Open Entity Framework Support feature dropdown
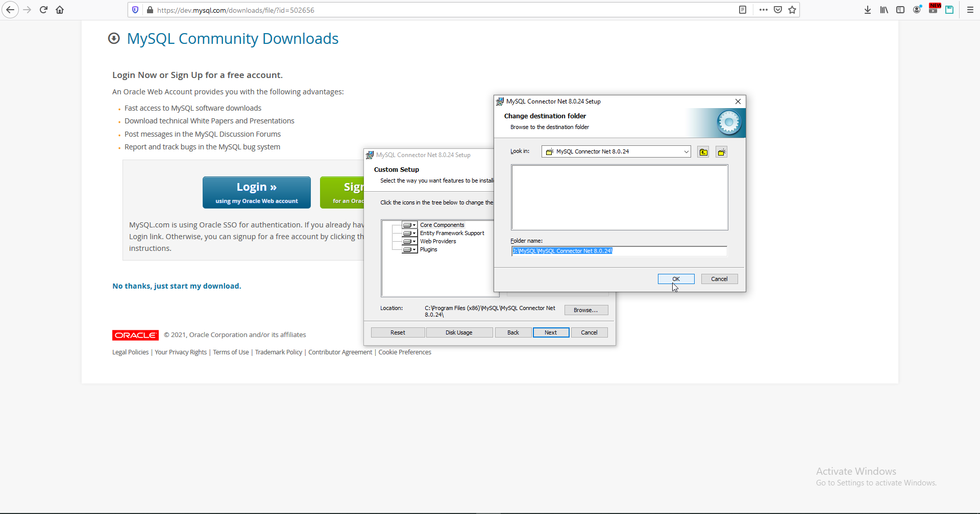 409,233
